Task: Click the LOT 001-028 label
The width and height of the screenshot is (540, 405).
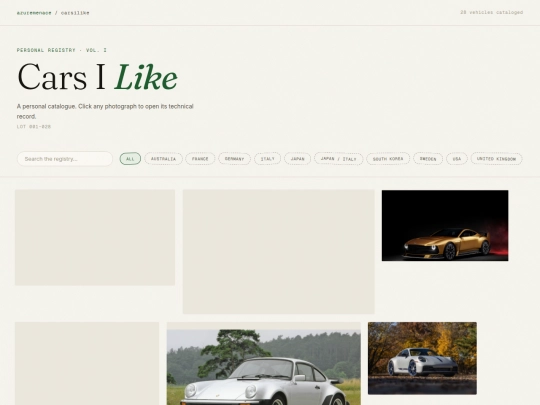Action: click(34, 127)
